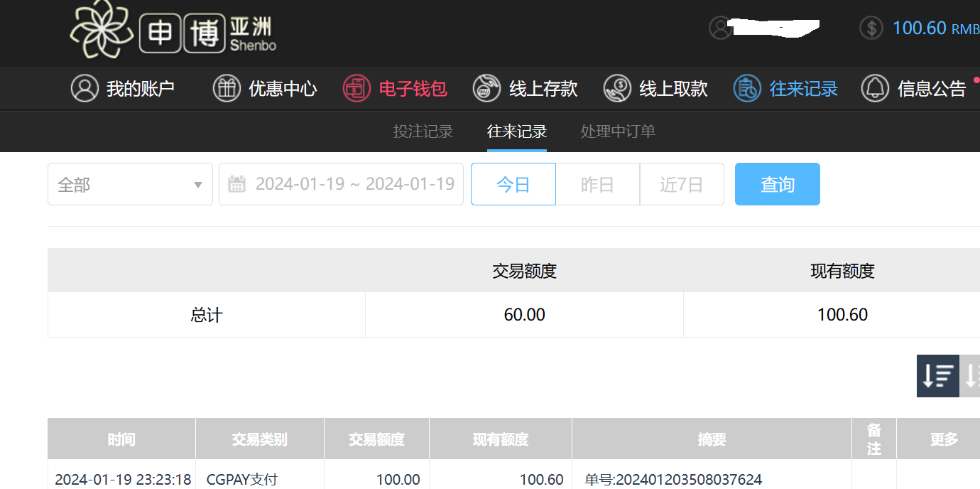Click the 往来记录 records icon
Viewport: 980px width, 489px height.
747,88
